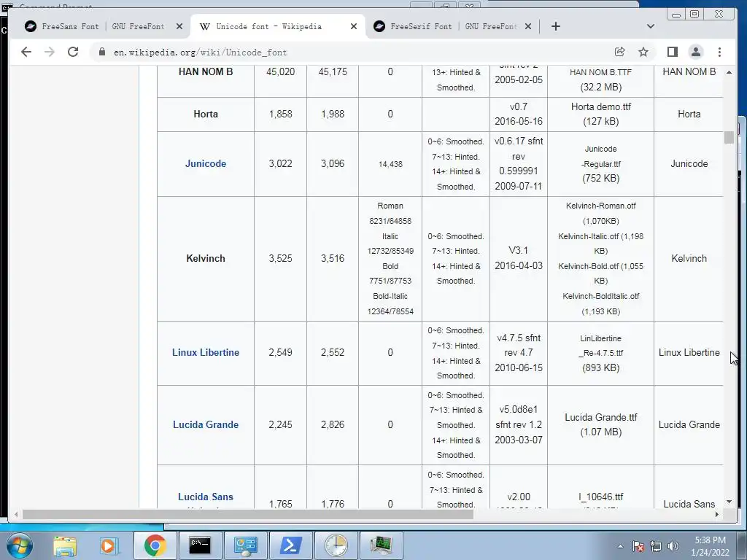This screenshot has height=560, width=747.
Task: Close the FreeSerif Font tab
Action: [x=528, y=27]
